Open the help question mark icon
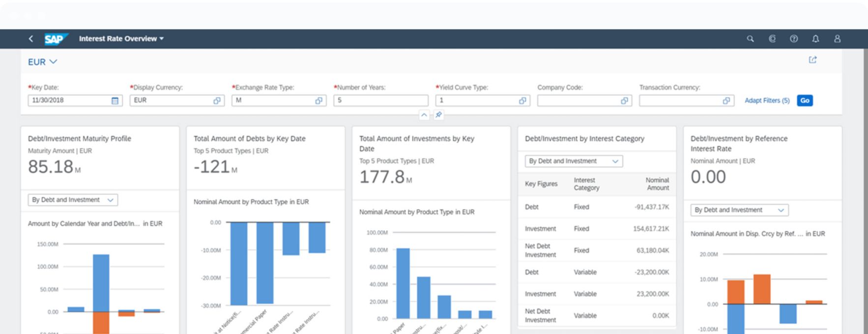This screenshot has width=868, height=334. tap(794, 39)
